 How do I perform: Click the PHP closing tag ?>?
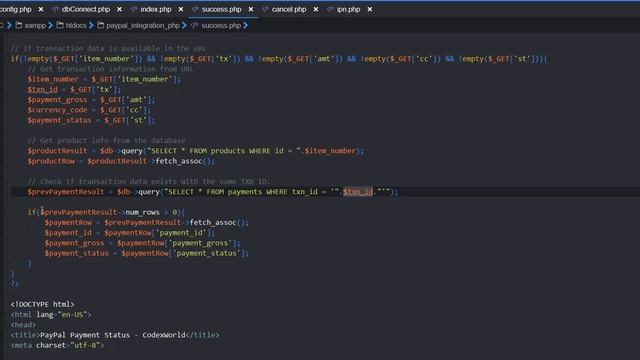click(15, 284)
